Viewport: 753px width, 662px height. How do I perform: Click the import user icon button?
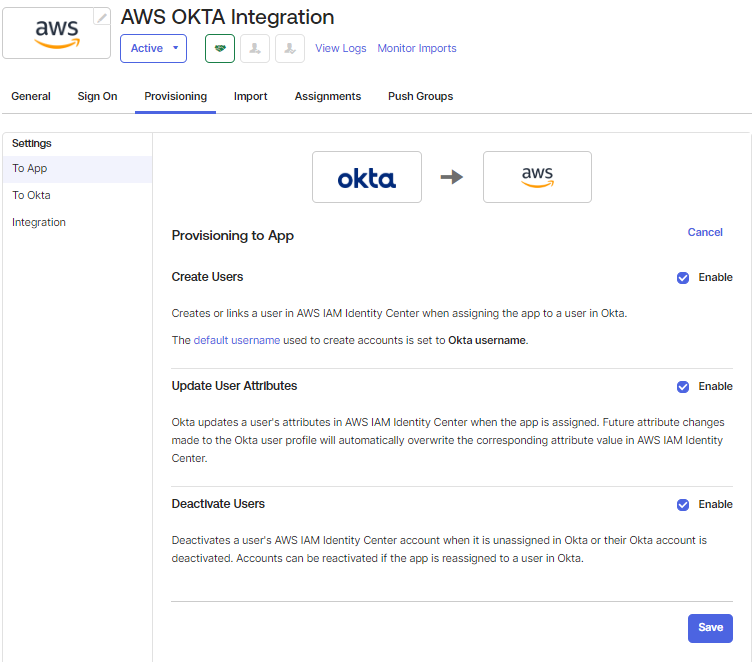click(x=290, y=48)
